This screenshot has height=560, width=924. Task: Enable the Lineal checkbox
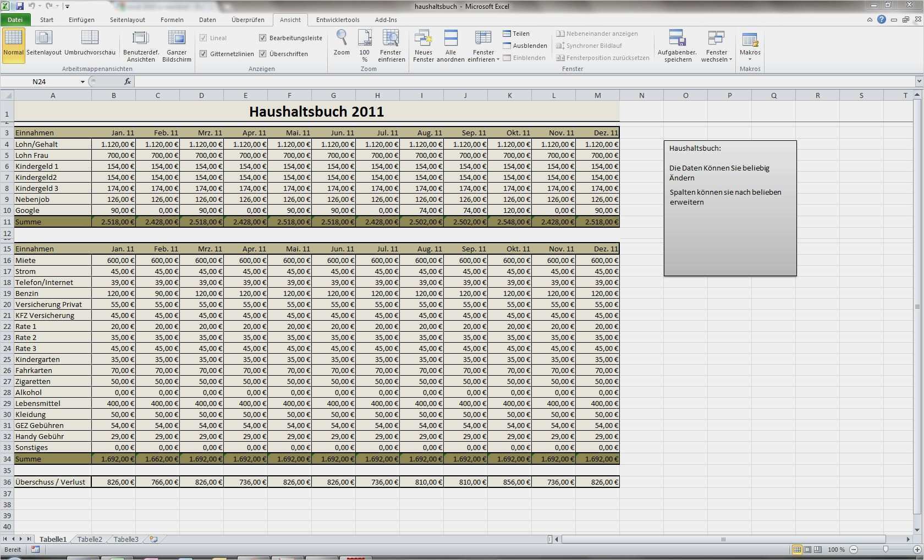[203, 37]
